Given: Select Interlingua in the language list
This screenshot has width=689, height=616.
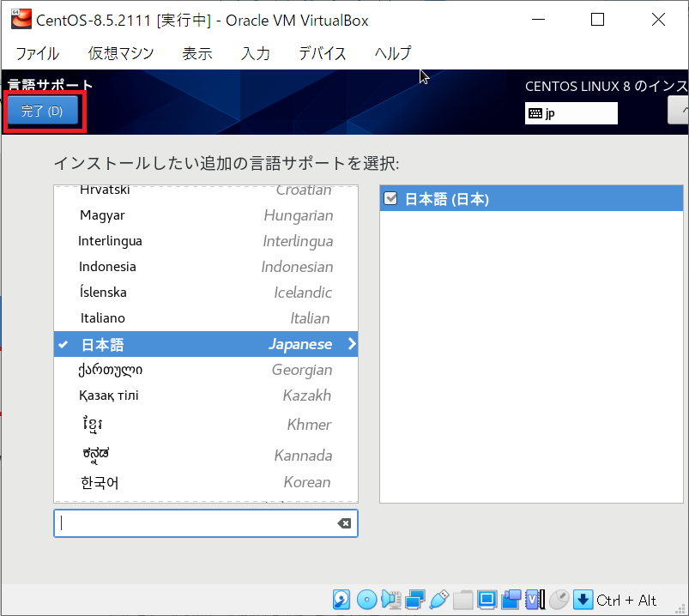Looking at the screenshot, I should [206, 241].
